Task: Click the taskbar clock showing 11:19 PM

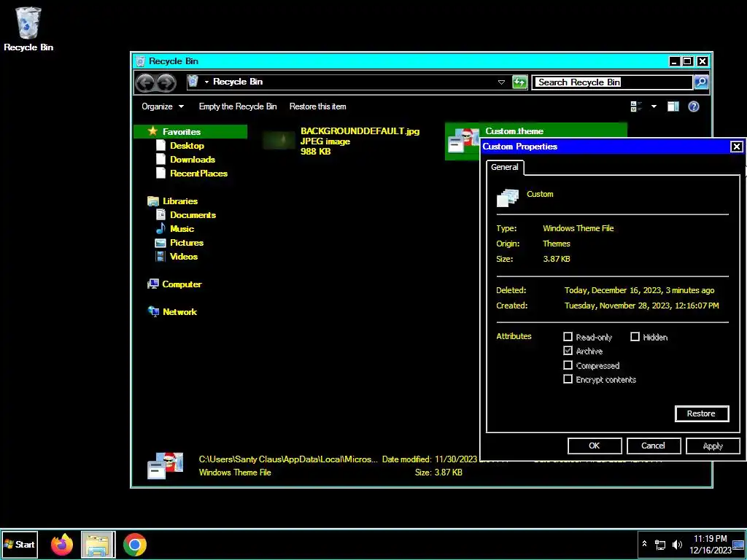Action: (x=711, y=544)
